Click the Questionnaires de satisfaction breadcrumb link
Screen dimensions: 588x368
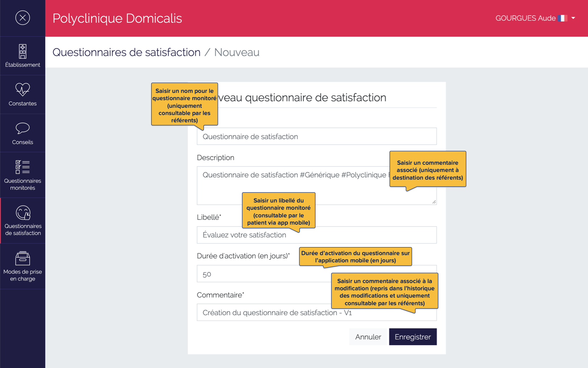click(127, 52)
